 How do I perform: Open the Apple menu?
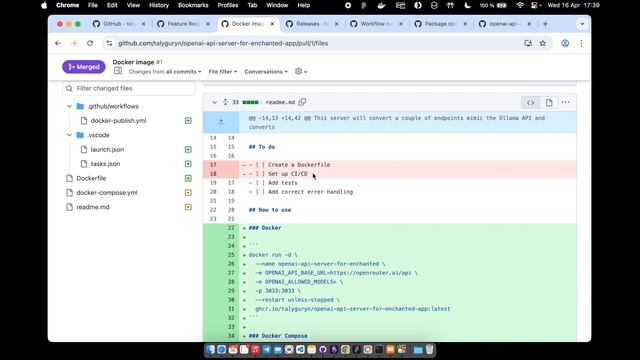point(44,5)
